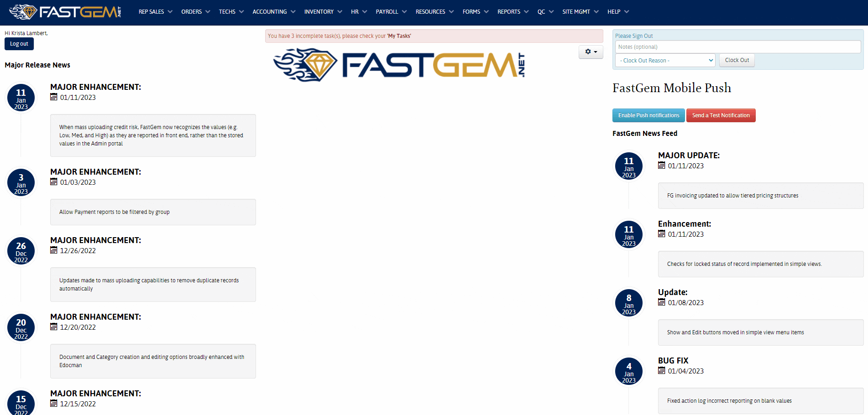Click the 'FastGem Mobile Push' heading
The height and width of the screenshot is (415, 868).
[x=672, y=88]
